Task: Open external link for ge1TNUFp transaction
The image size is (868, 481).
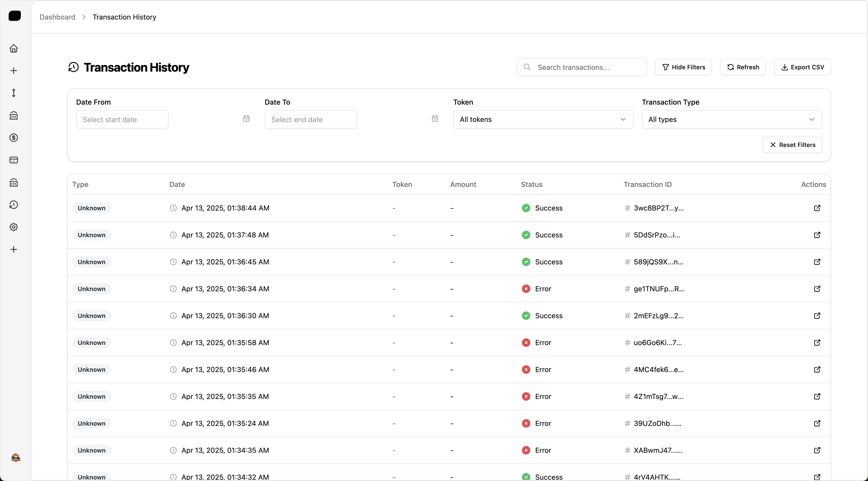Action: (817, 288)
